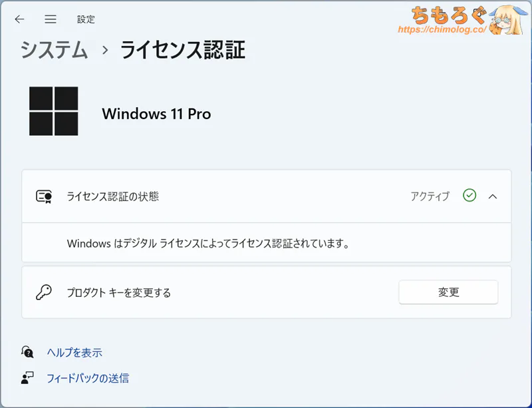Click the digital license description text

pyautogui.click(x=208, y=243)
